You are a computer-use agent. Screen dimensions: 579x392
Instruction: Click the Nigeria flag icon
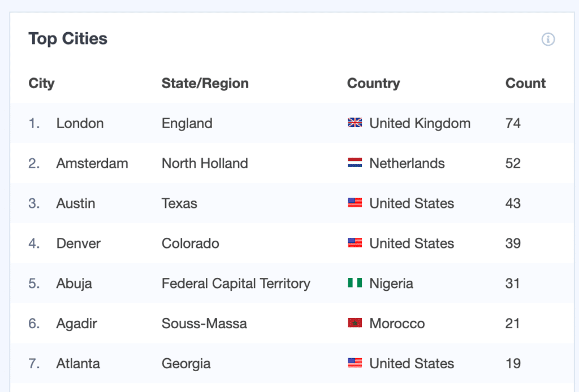(355, 284)
